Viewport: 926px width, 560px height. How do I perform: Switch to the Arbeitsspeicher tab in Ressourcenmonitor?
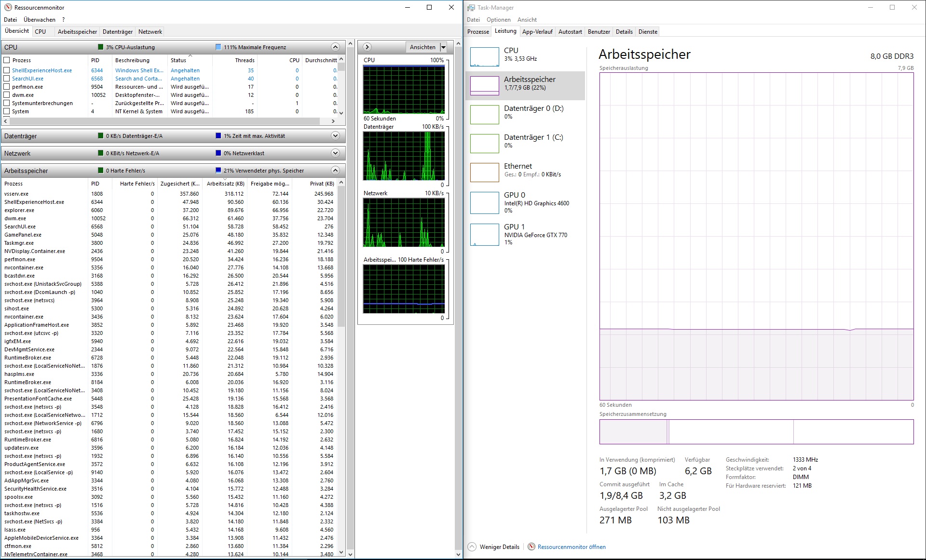point(77,32)
